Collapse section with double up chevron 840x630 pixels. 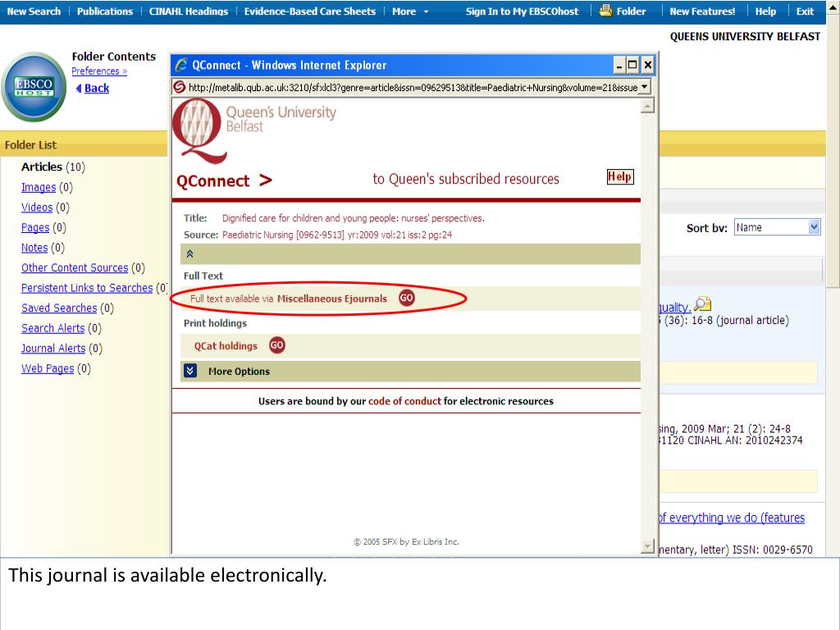[x=189, y=254]
